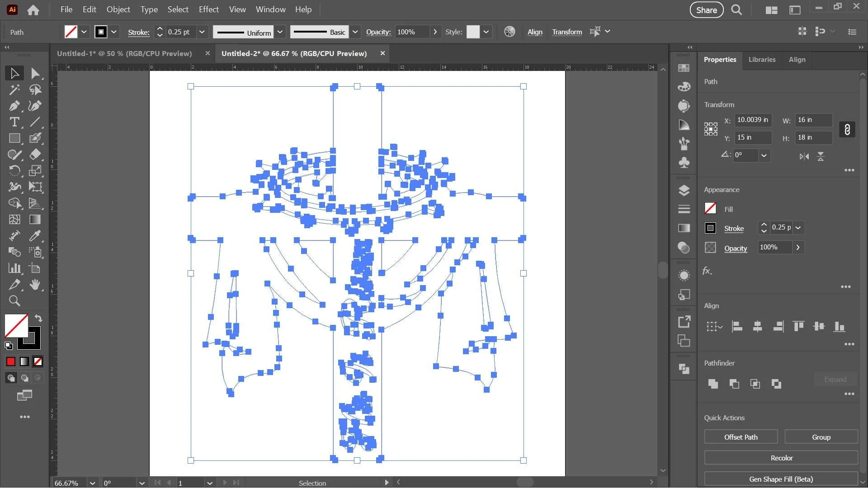Select the Pen tool
The height and width of the screenshot is (488, 868).
(14, 106)
